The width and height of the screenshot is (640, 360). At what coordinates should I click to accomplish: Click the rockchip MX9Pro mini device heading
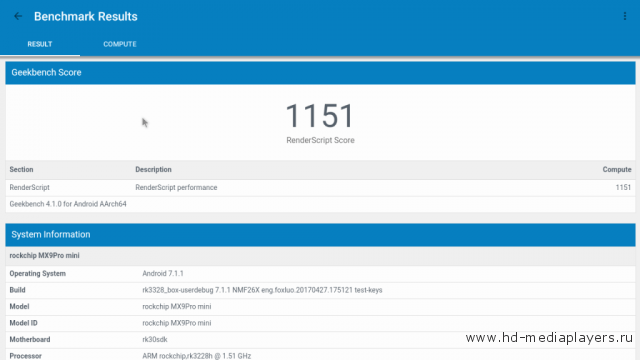pos(44,256)
